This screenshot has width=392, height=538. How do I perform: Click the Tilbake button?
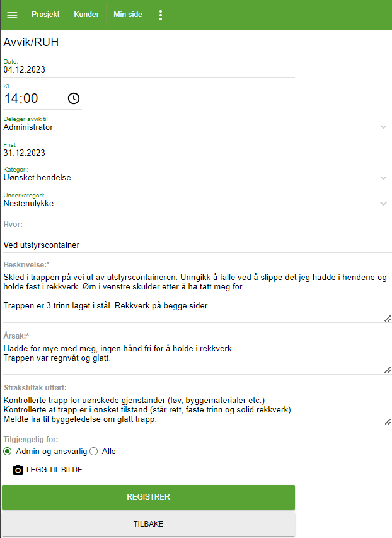coord(148,524)
